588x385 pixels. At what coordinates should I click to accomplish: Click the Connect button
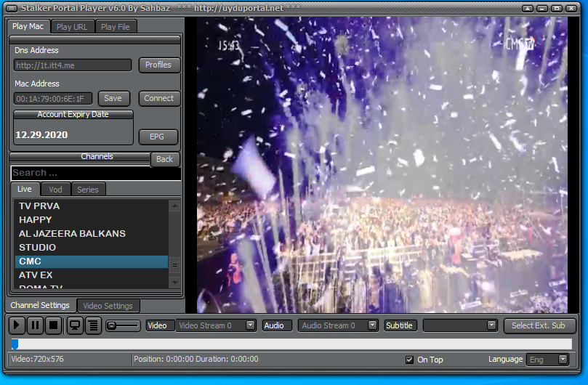(159, 98)
